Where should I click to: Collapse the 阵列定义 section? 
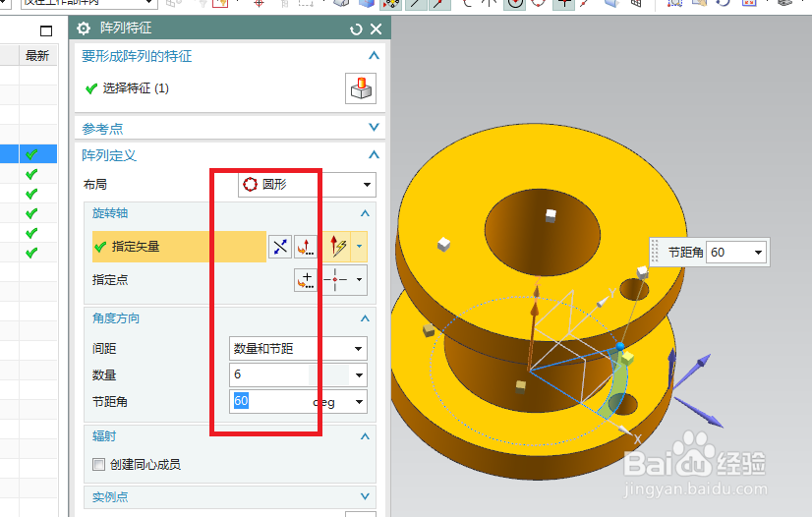click(374, 154)
